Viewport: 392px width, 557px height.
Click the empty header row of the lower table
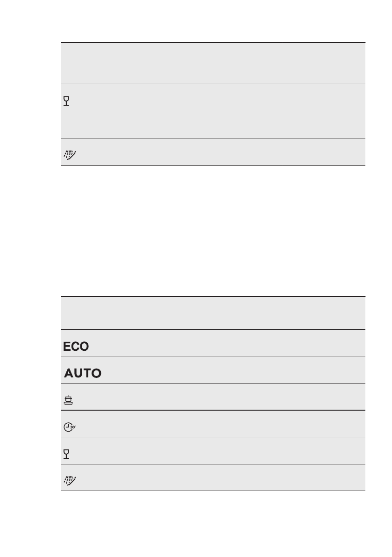click(x=213, y=312)
